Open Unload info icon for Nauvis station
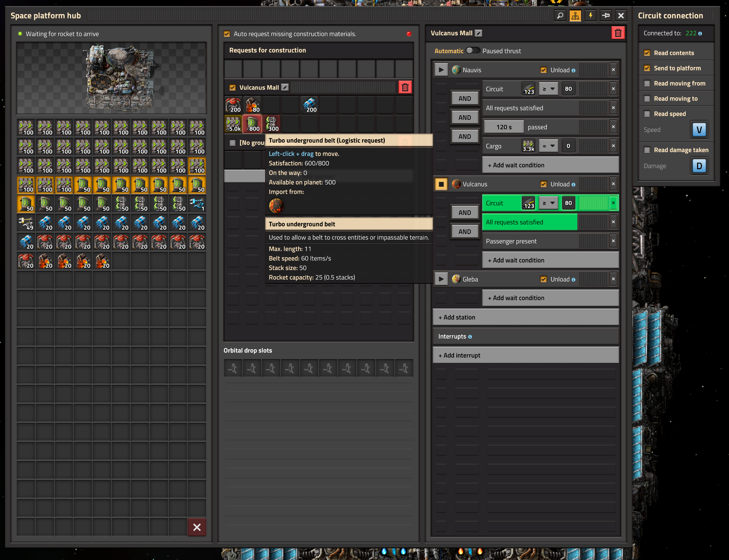This screenshot has height=560, width=729. tap(573, 70)
